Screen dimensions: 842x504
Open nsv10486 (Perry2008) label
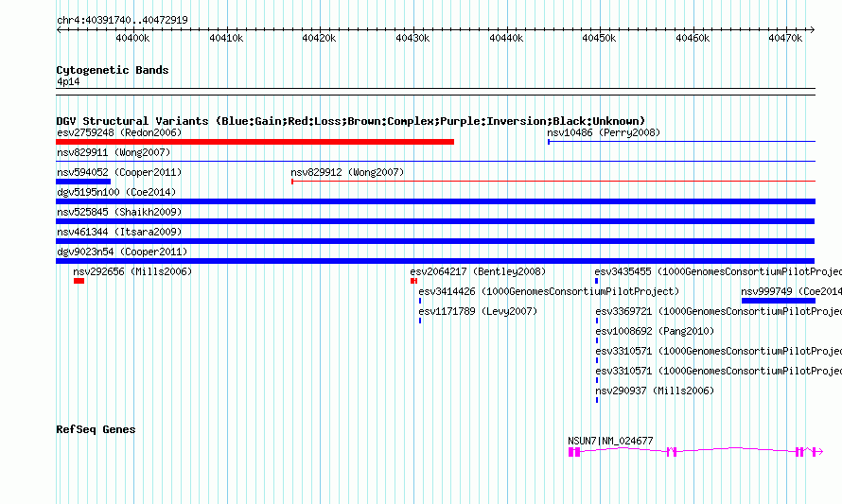click(x=604, y=132)
